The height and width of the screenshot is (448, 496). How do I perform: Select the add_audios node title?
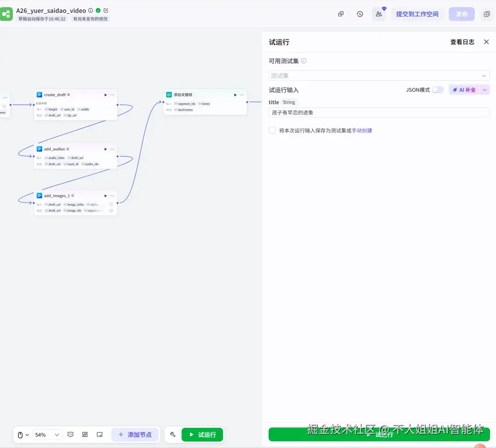54,149
